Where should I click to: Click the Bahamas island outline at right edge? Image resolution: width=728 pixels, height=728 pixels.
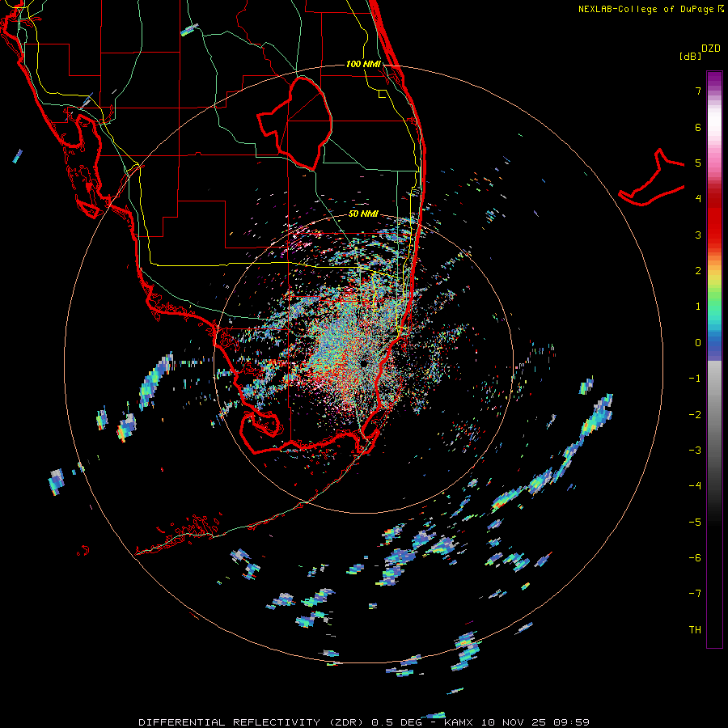tap(651, 177)
